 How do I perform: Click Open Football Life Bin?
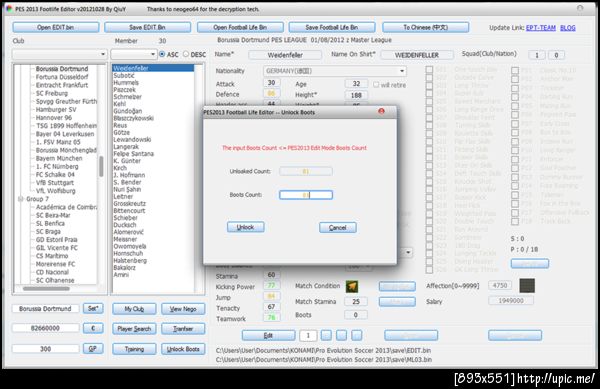pyautogui.click(x=240, y=28)
